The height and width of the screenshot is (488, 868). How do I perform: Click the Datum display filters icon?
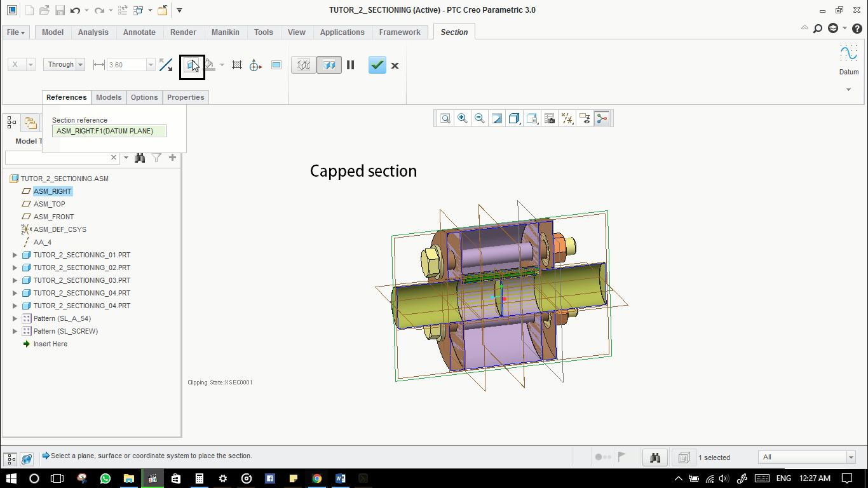[x=567, y=118]
